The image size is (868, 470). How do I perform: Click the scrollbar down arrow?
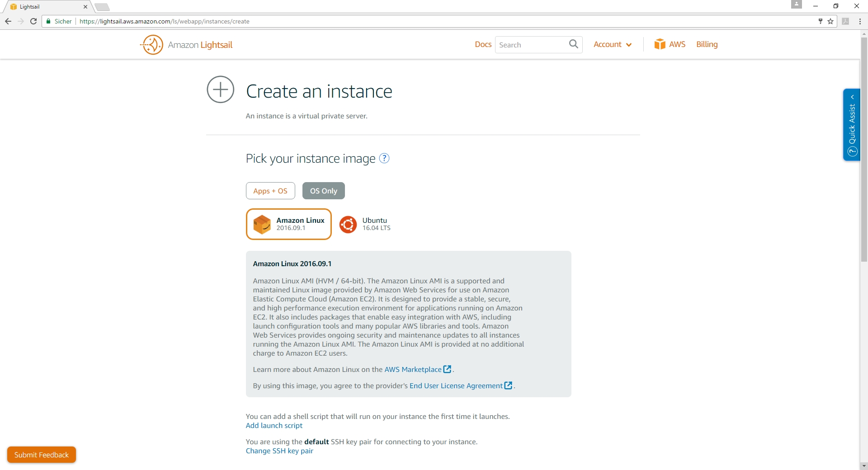[x=864, y=465]
